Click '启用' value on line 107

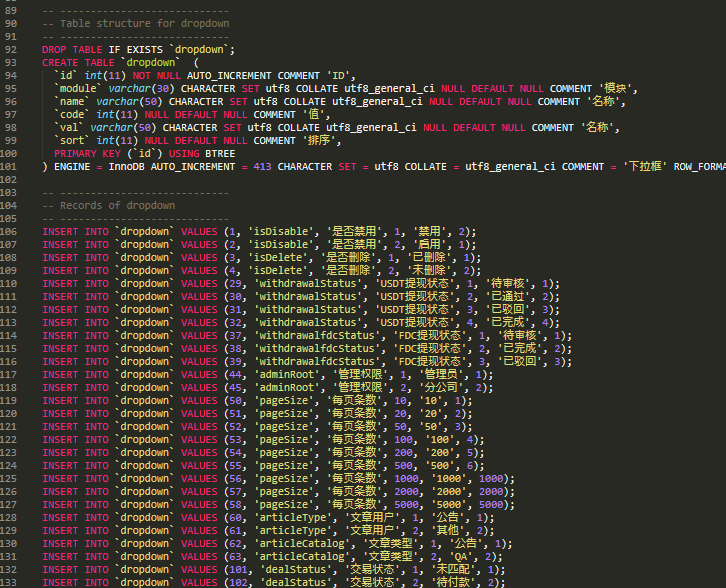click(429, 244)
